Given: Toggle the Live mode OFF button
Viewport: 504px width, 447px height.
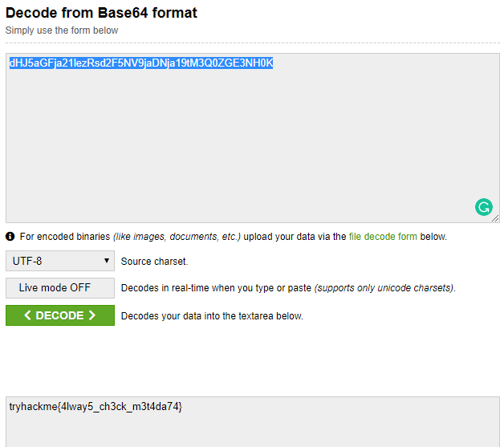Looking at the screenshot, I should [60, 288].
